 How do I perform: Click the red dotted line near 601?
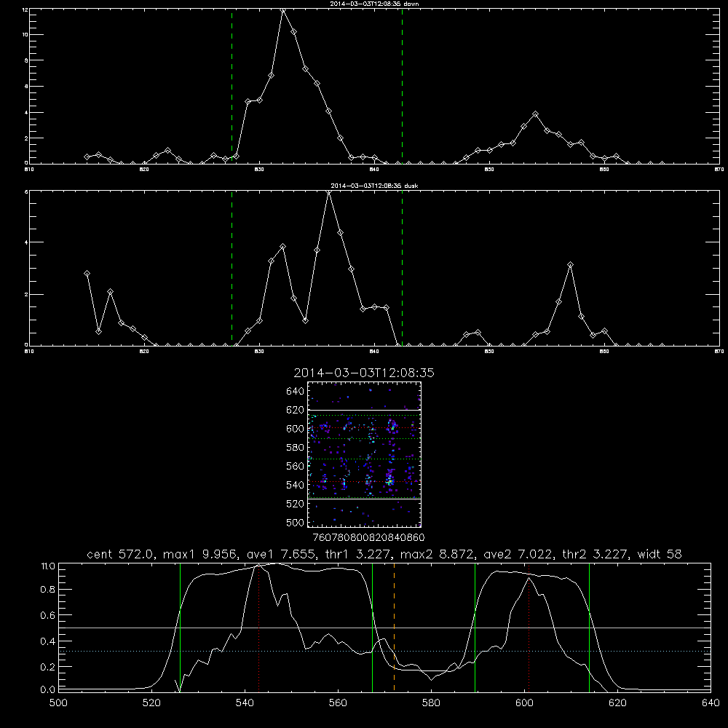[529, 627]
